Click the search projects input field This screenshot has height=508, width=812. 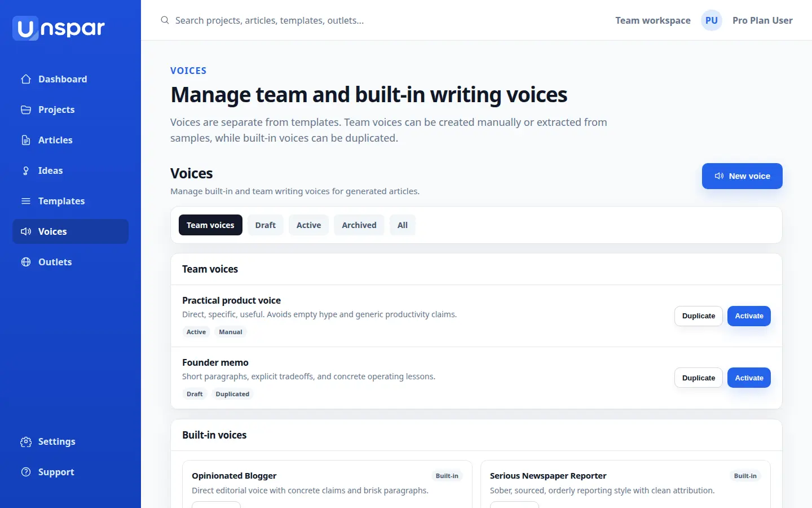(x=372, y=20)
